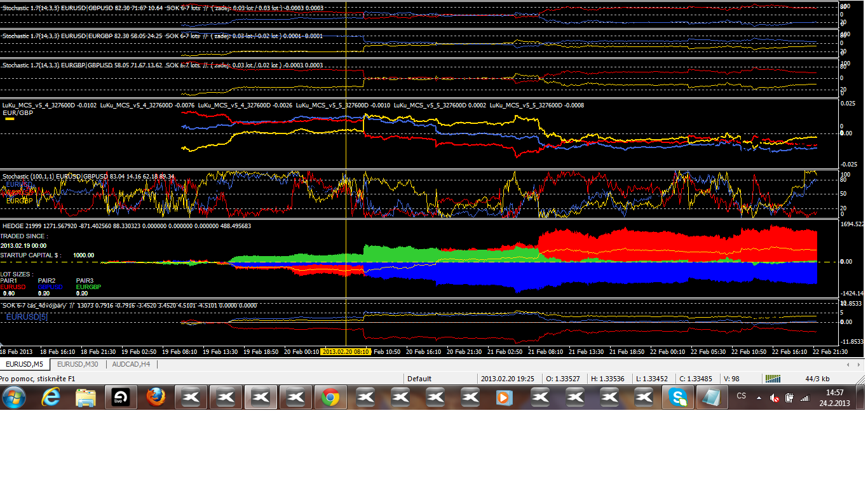Open the Ableton Live taskbar icon
The image size is (868, 488).
click(x=121, y=398)
